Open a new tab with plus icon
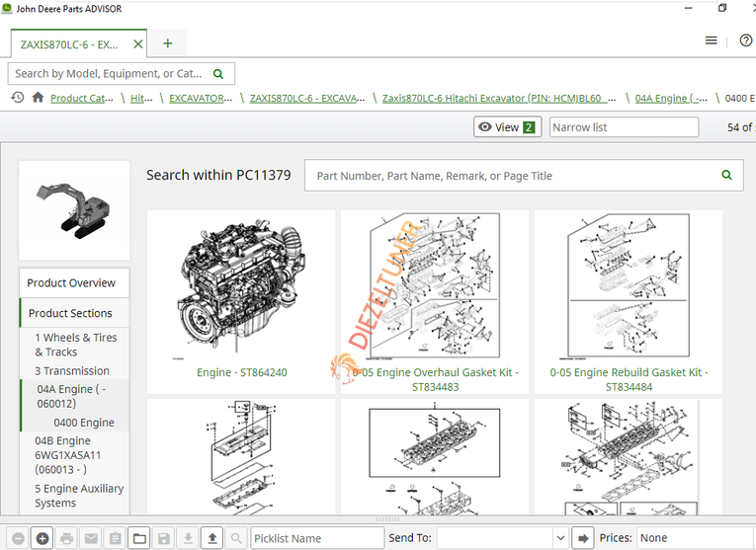The image size is (756, 550). pos(167,43)
